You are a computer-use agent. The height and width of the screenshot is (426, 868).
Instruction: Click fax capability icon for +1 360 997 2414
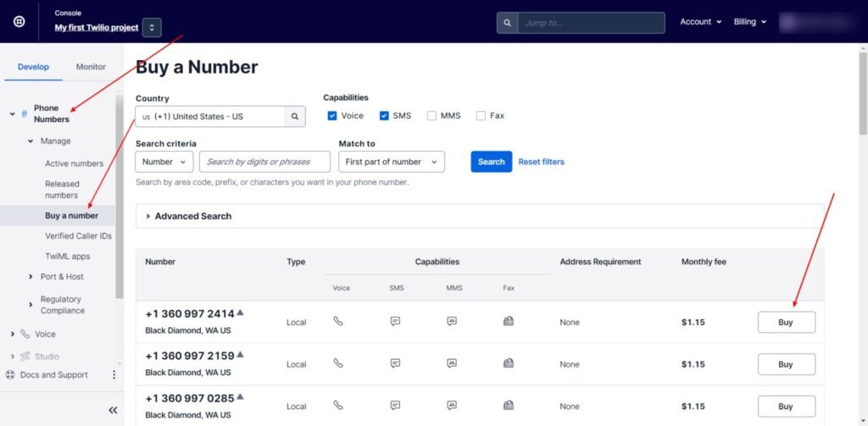(x=509, y=322)
